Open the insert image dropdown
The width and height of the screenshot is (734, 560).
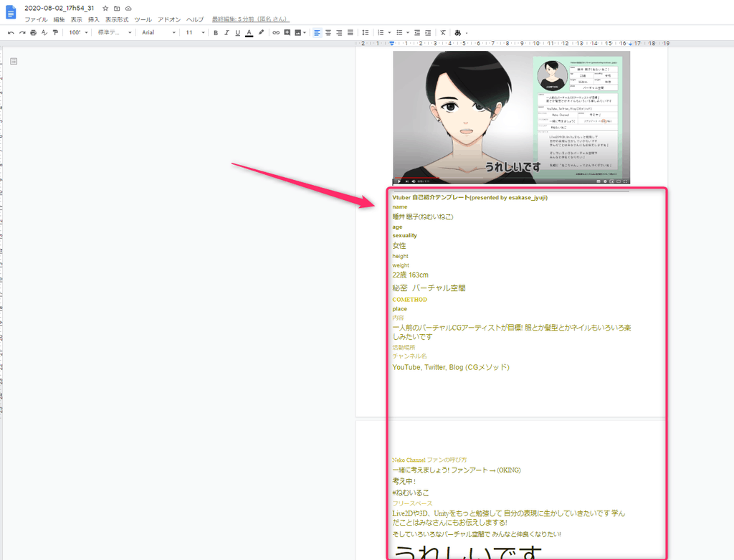click(300, 33)
